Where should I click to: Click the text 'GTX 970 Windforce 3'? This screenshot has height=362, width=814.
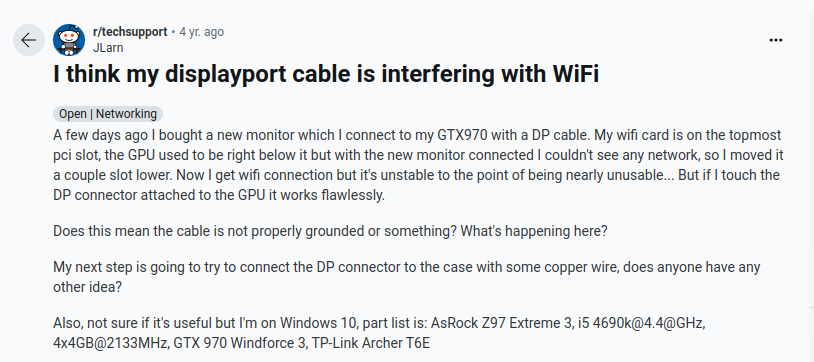click(239, 343)
